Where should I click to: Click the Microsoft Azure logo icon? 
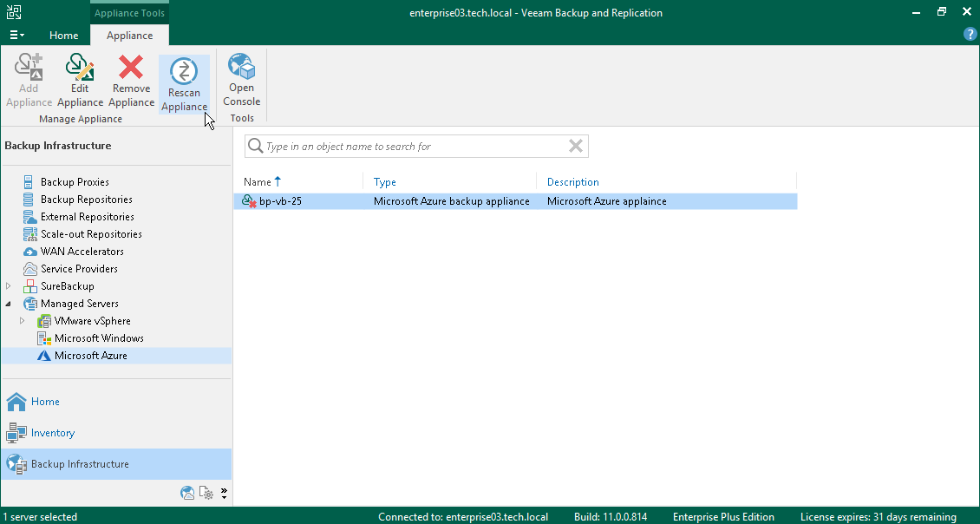(43, 356)
